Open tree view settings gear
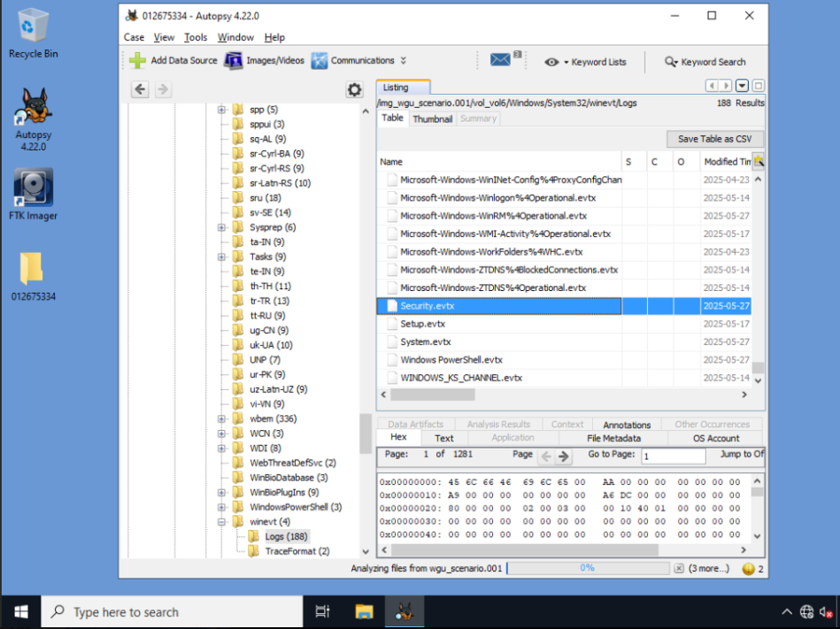This screenshot has height=629, width=840. [354, 89]
